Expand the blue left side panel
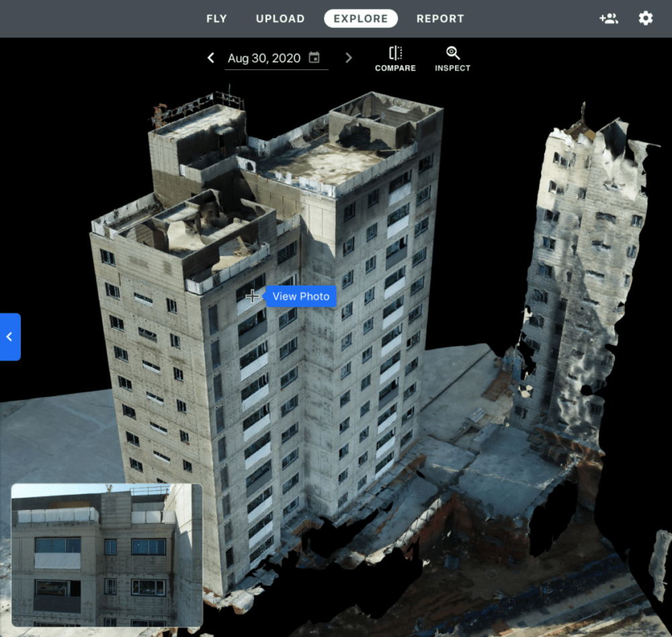Screen dimensions: 672x637 point(10,337)
